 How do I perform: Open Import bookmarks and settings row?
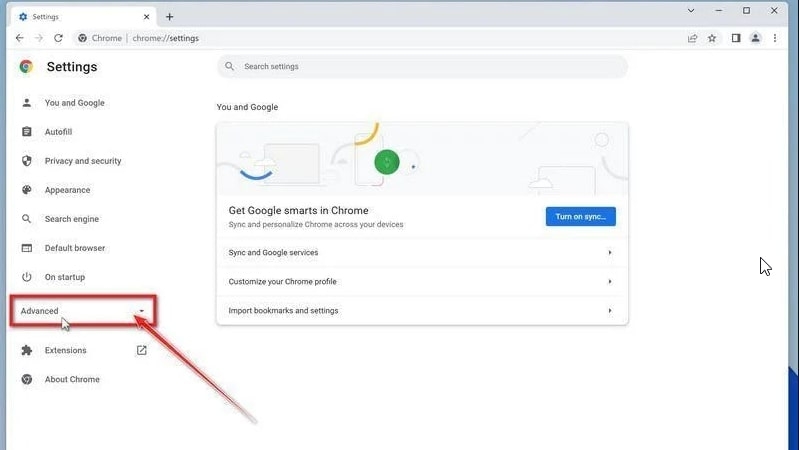coord(422,311)
